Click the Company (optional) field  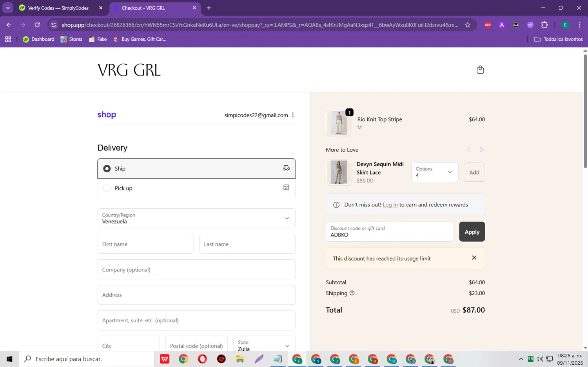pyautogui.click(x=196, y=269)
